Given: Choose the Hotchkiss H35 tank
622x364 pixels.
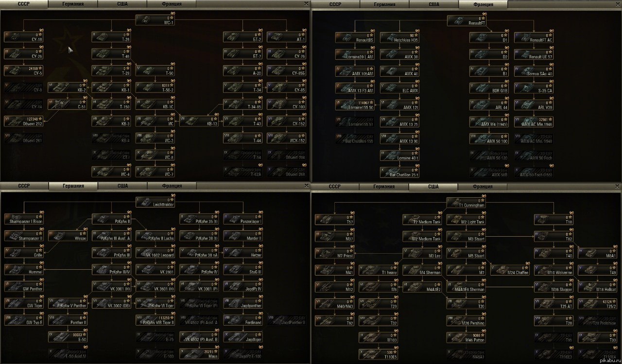Looking at the screenshot, I should (399, 37).
